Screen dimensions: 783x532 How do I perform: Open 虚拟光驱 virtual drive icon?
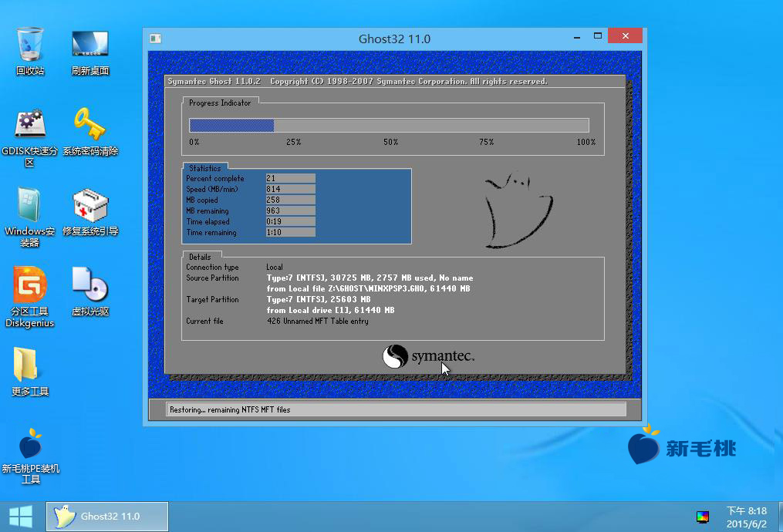coord(90,292)
